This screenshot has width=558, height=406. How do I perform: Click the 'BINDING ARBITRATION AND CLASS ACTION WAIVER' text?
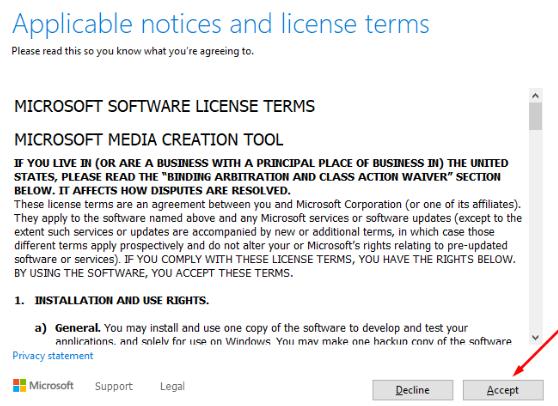(x=307, y=177)
